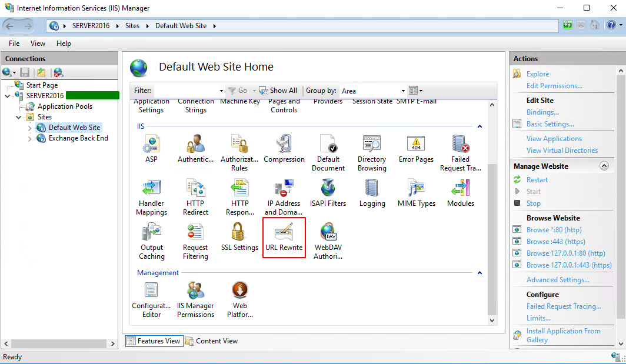626x364 pixels.
Task: Open the Error Pages feature
Action: click(416, 148)
